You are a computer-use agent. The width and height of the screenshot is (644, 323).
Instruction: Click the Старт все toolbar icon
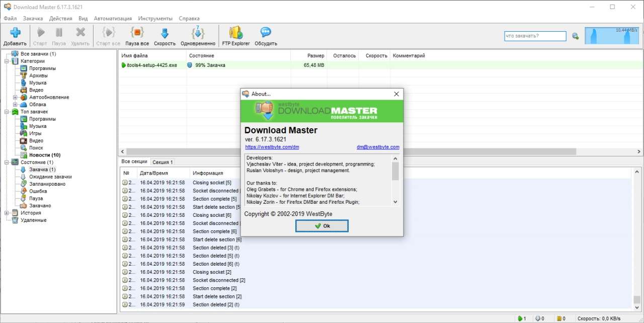click(x=108, y=33)
